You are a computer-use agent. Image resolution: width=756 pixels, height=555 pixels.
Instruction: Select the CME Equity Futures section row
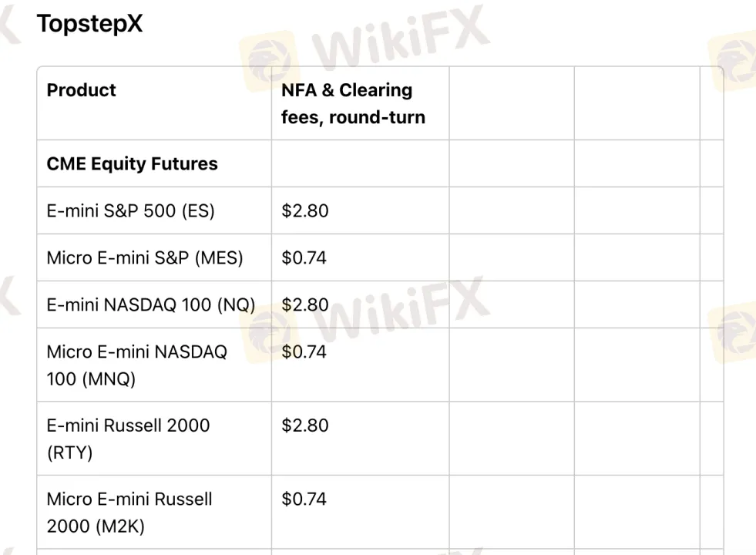pyautogui.click(x=132, y=164)
